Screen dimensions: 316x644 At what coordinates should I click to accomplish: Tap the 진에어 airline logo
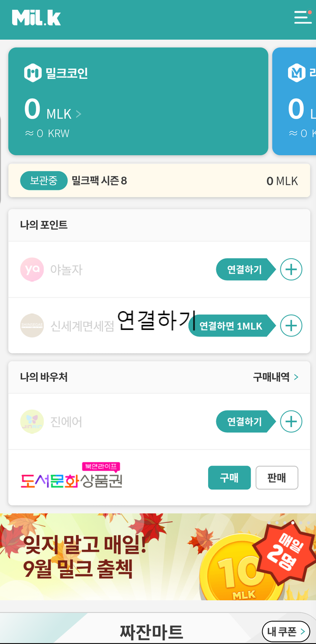click(x=32, y=421)
